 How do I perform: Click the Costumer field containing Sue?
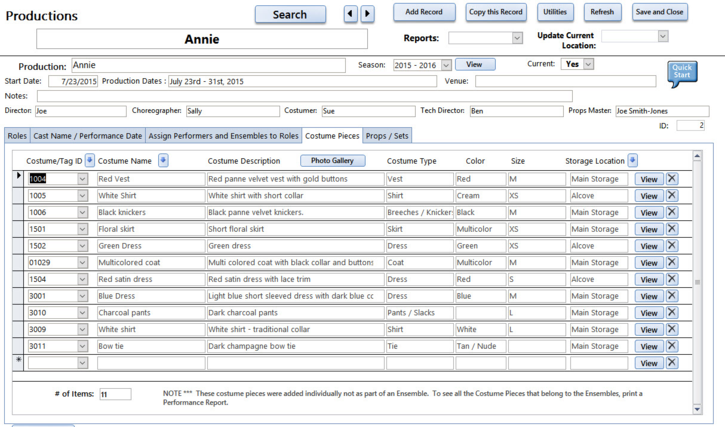369,111
